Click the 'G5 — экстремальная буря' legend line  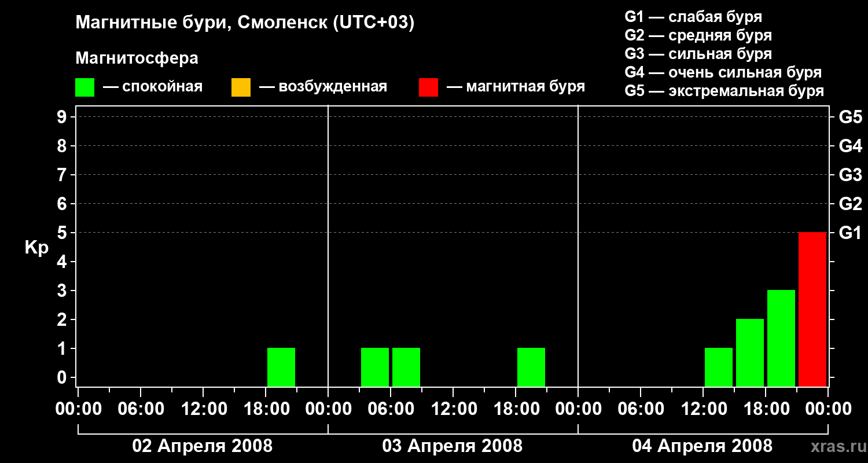click(724, 91)
